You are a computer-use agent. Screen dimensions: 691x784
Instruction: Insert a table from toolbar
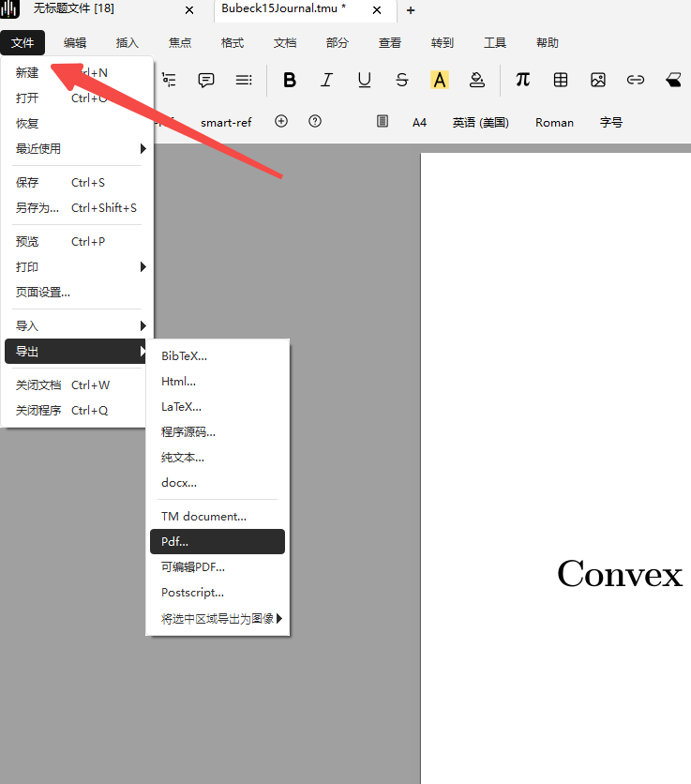tap(561, 81)
